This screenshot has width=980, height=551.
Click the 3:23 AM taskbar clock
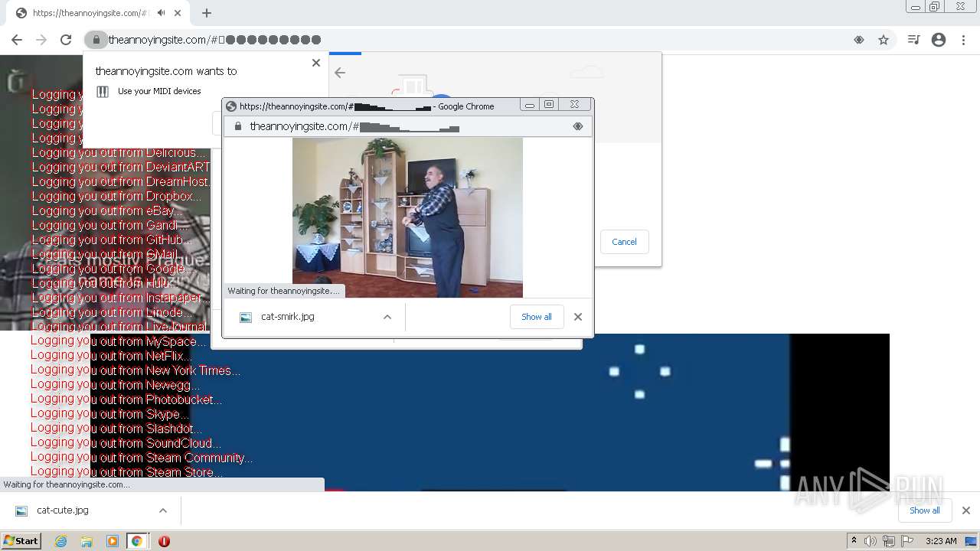point(941,541)
